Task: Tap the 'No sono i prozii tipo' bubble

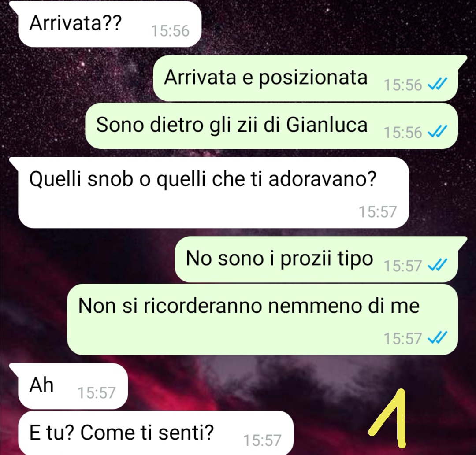Action: pos(316,259)
